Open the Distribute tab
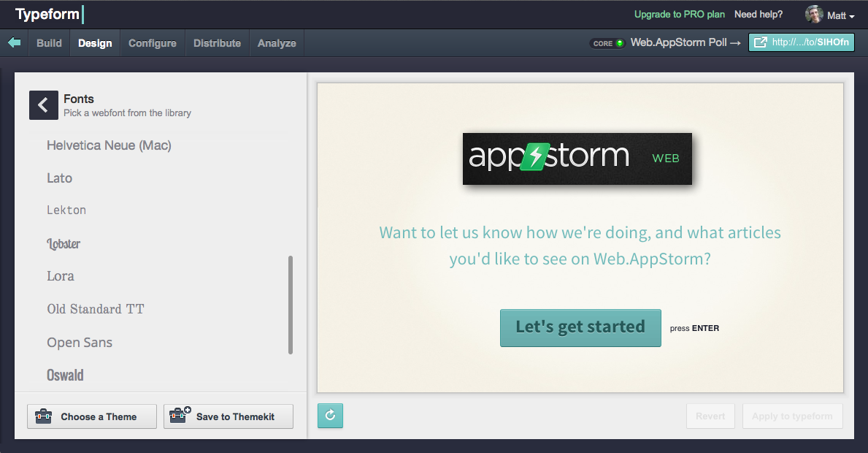 (x=217, y=43)
